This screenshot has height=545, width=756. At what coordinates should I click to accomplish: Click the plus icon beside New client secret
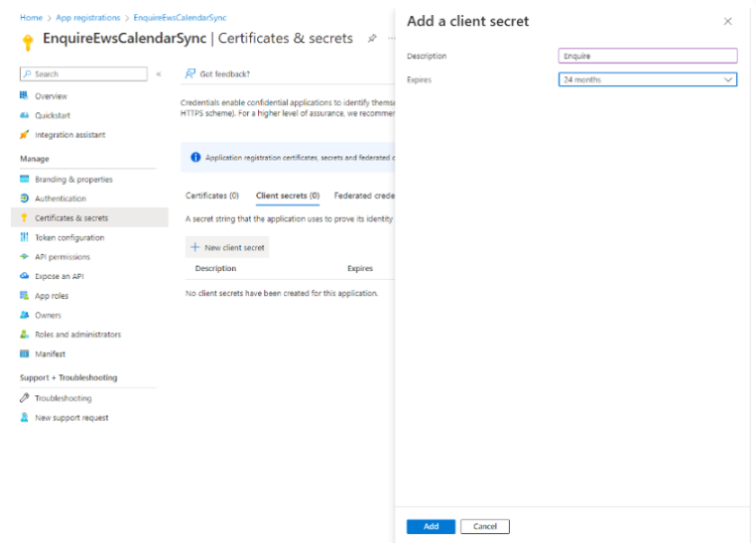(194, 247)
